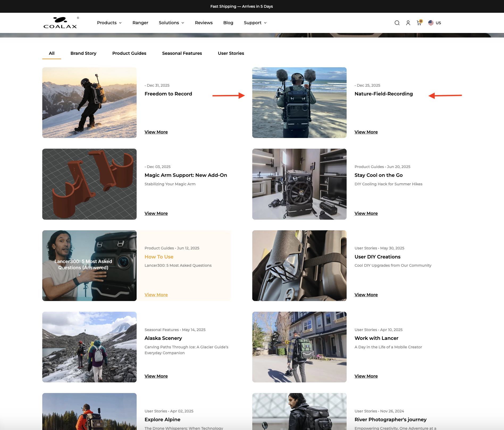Click the Alaska glacier hikers thumbnail
Image resolution: width=504 pixels, height=430 pixels.
[x=89, y=347]
